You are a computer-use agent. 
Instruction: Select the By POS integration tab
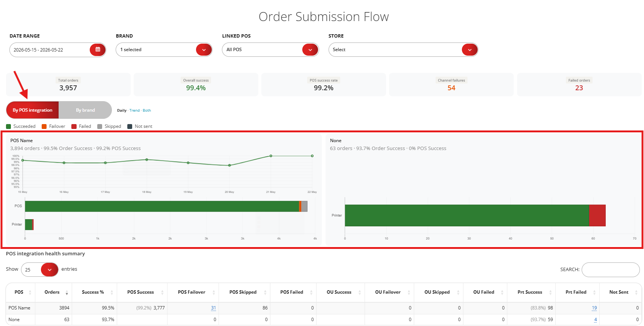point(32,110)
